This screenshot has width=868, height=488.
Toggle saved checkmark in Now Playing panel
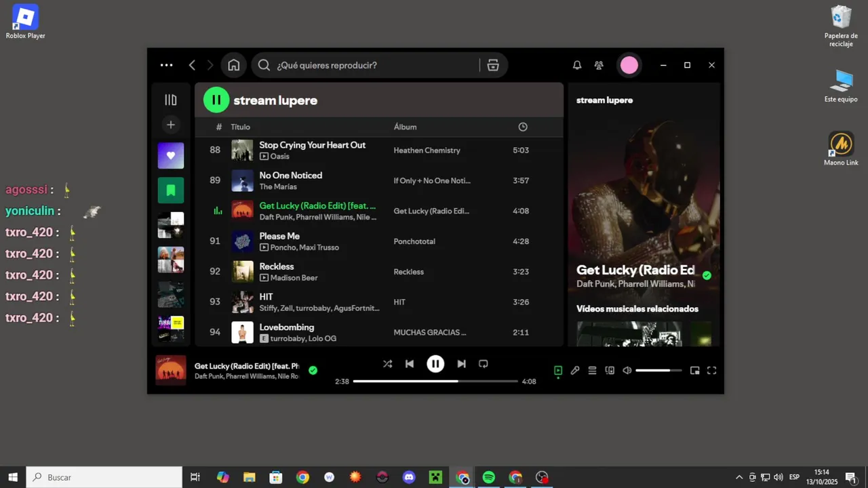tap(707, 276)
